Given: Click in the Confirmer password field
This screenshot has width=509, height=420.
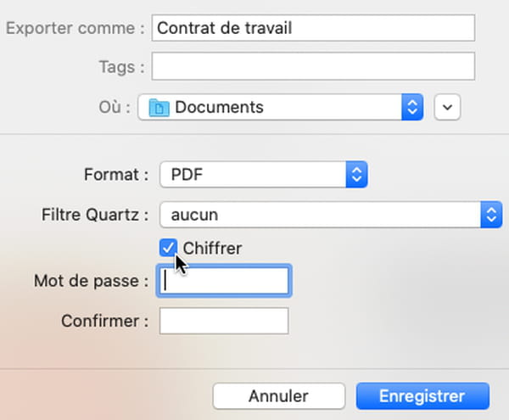Looking at the screenshot, I should point(224,321).
